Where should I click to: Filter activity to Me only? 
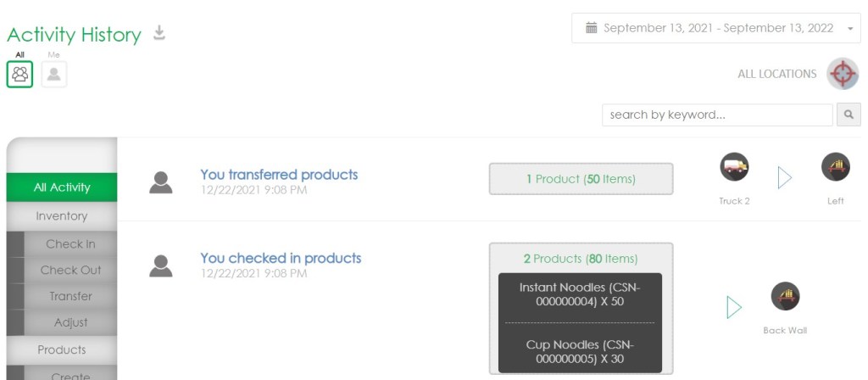53,74
